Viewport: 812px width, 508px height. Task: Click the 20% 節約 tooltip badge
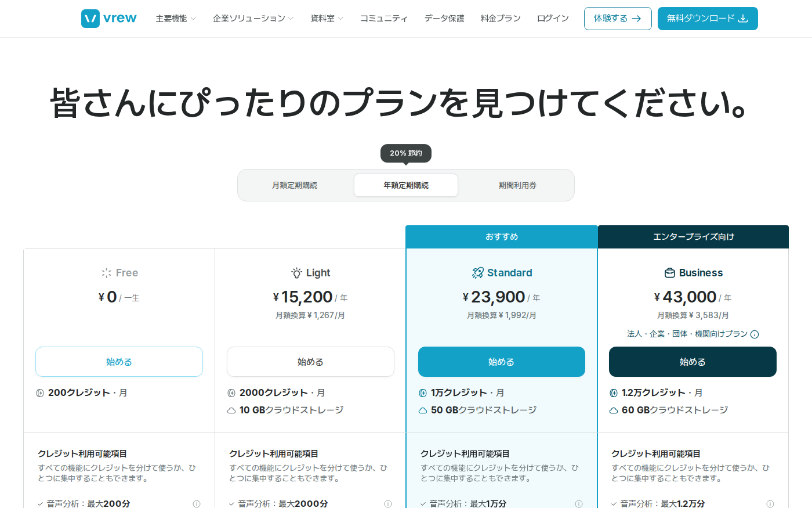(406, 153)
